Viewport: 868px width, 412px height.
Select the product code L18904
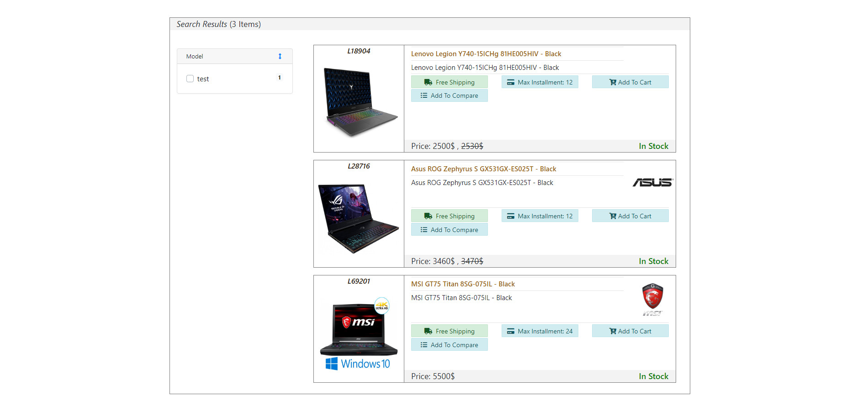(x=359, y=51)
